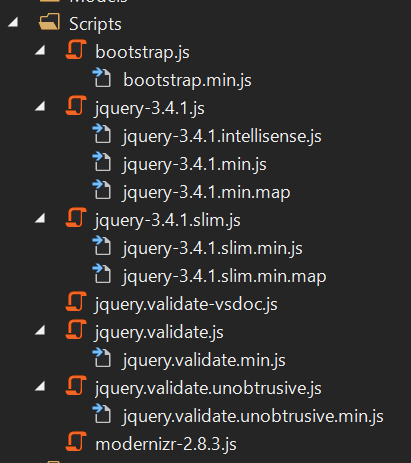Collapse the jquery.validate.js node
The height and width of the screenshot is (463, 411).
pos(41,331)
